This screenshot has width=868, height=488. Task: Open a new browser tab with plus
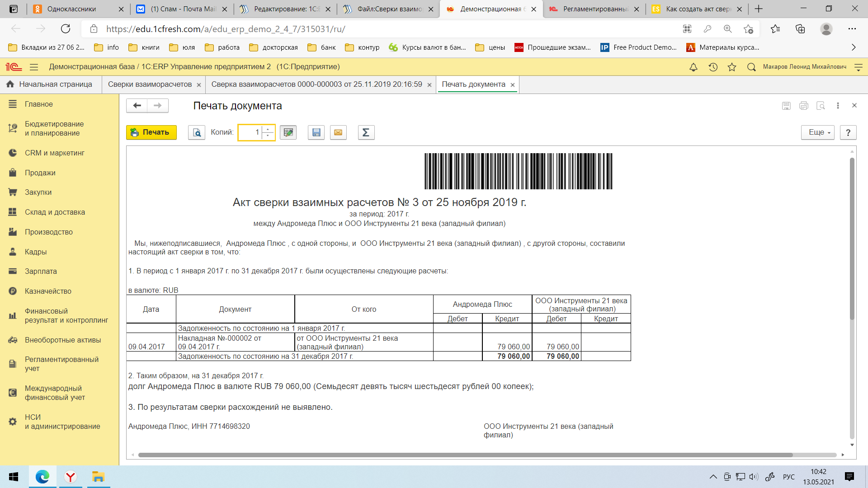tap(759, 9)
